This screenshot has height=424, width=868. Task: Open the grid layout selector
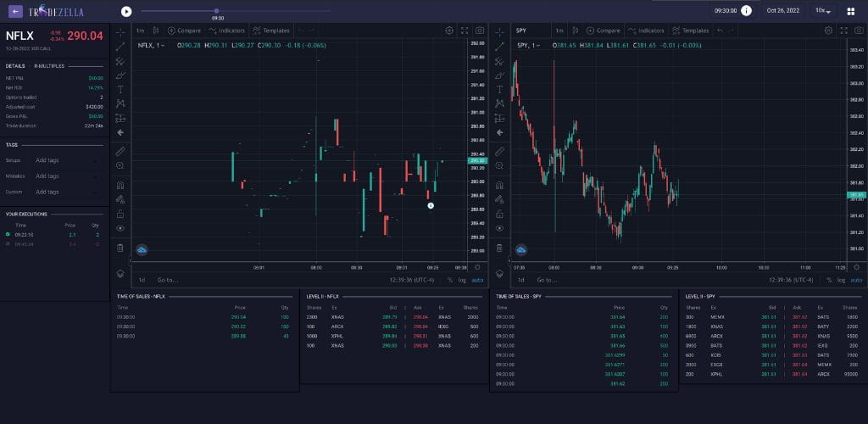coord(850,11)
